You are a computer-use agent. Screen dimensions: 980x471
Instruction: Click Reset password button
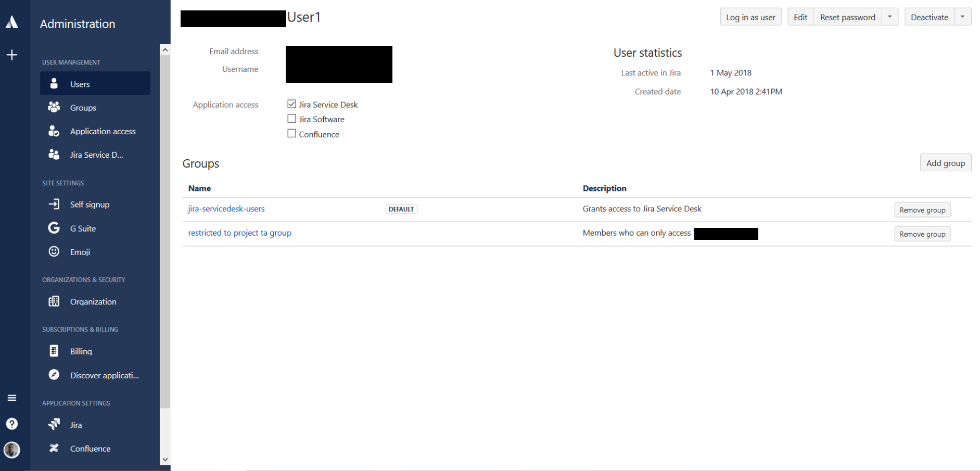click(848, 17)
